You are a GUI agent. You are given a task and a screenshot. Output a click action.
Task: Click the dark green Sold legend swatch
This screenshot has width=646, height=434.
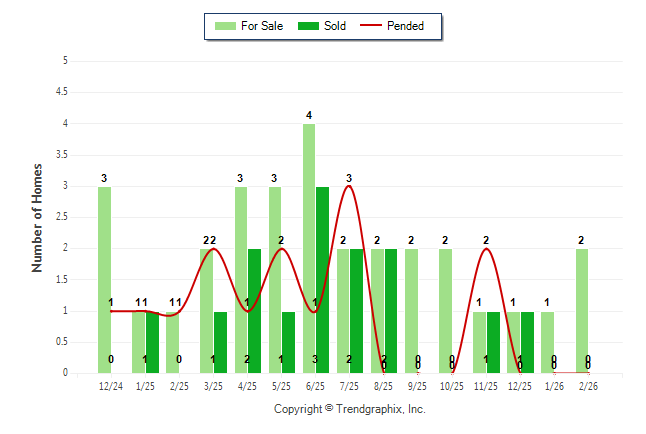tap(308, 26)
